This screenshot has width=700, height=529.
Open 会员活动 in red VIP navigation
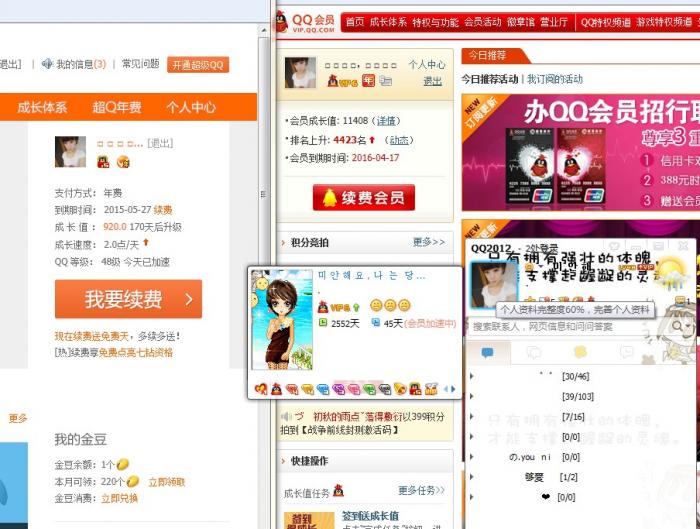483,22
